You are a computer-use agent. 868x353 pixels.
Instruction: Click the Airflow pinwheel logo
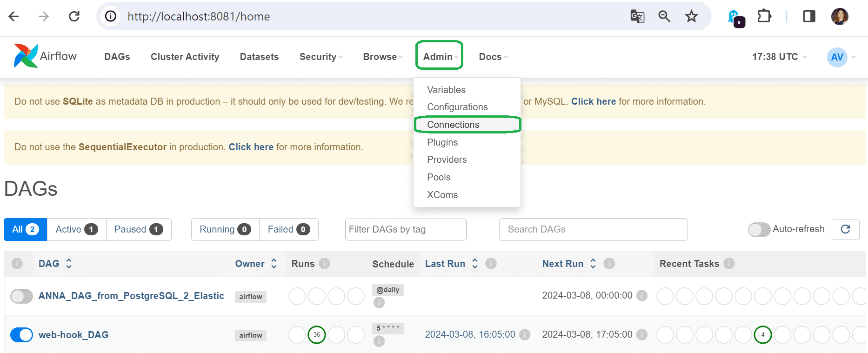tap(26, 56)
